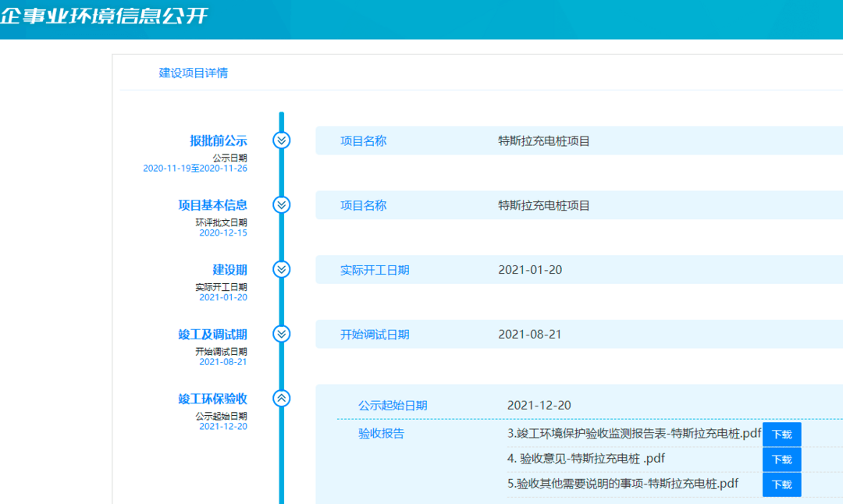Viewport: 843px width, 504px height.
Task: Click 2021-08-21 under 竣工及调试期 on timeline
Action: pos(223,361)
